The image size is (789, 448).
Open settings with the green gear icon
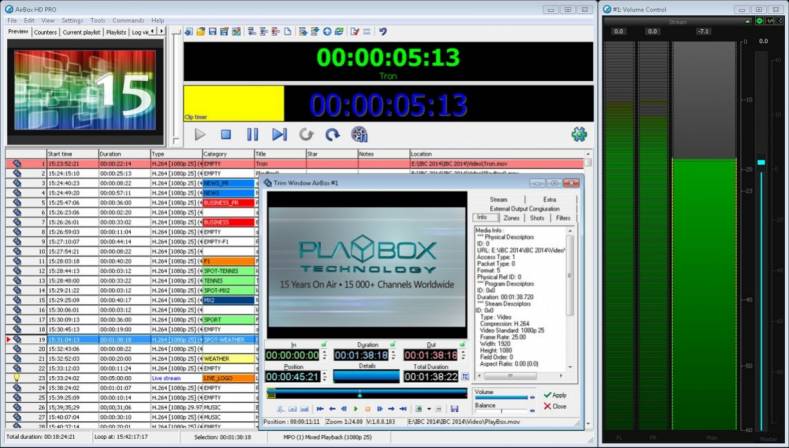(x=578, y=134)
